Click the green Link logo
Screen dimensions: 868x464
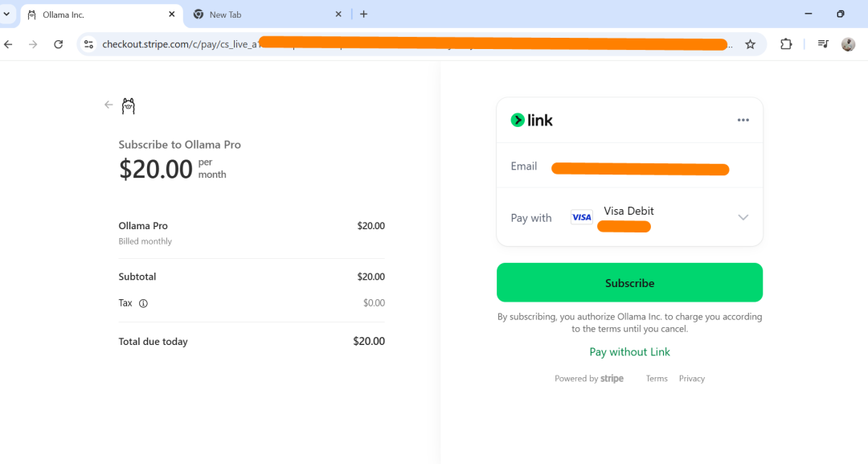[532, 121]
